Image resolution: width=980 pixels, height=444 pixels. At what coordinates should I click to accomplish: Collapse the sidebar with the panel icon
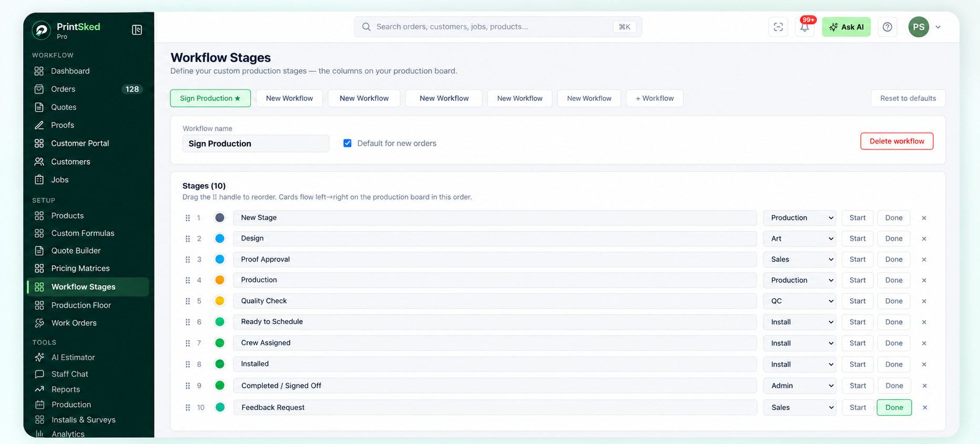point(137,30)
